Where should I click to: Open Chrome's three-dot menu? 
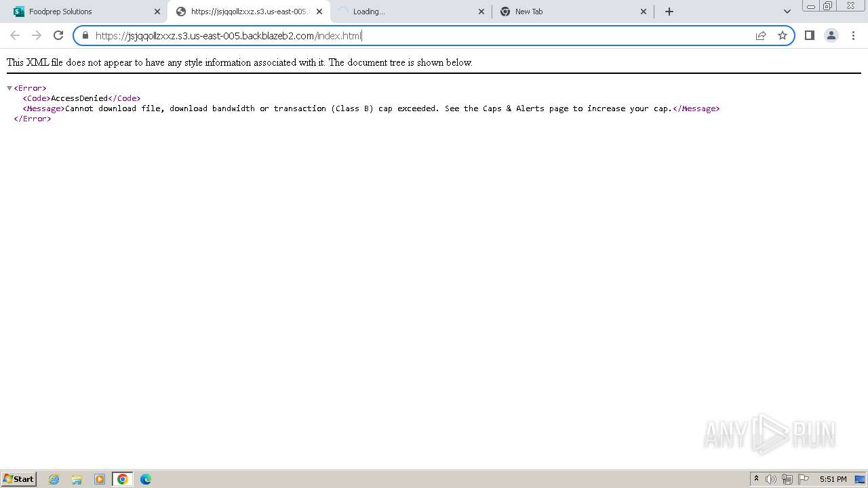click(x=853, y=35)
